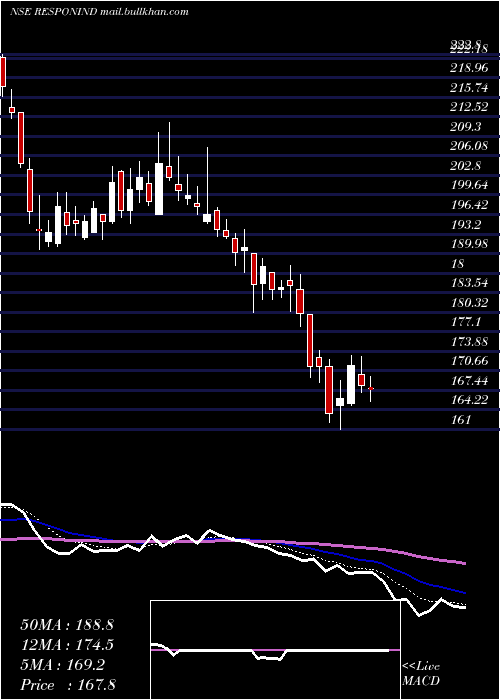Screen dimensions: 500x700
Task: Select the 164.22 price axis label
Action: click(469, 400)
